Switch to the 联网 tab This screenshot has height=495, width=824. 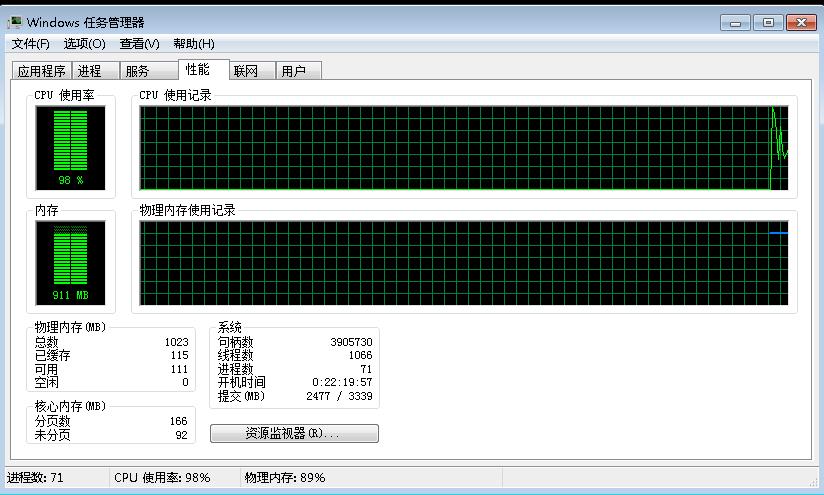click(252, 70)
